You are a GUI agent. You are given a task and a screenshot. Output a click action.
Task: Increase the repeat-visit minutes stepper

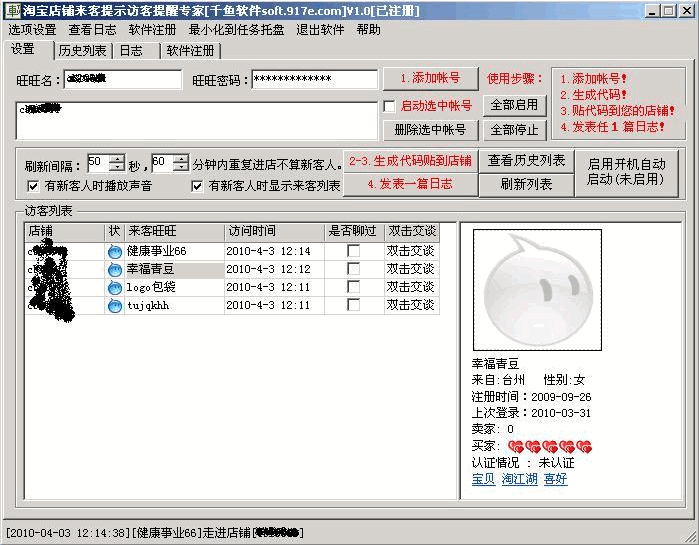181,159
